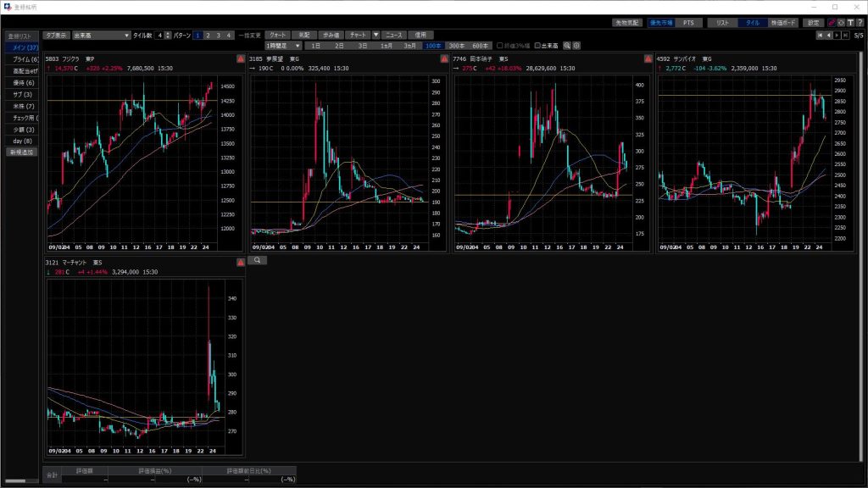Enable the 出来高 volume checkbox
868x488 pixels.
click(537, 45)
